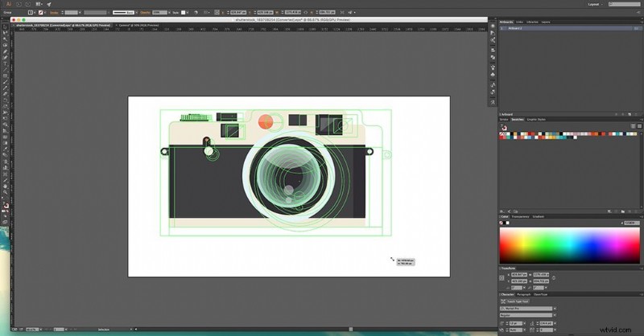Click the Opacity link in the control bar

tap(145, 12)
